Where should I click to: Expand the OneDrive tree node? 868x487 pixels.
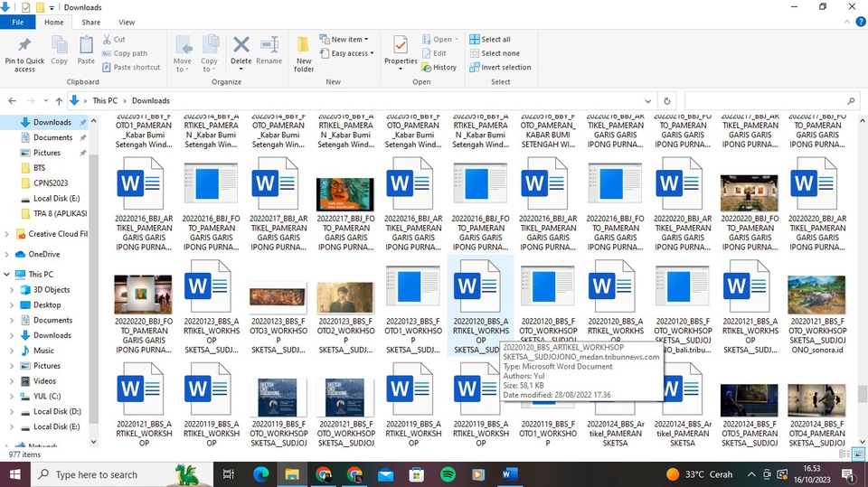click(8, 255)
